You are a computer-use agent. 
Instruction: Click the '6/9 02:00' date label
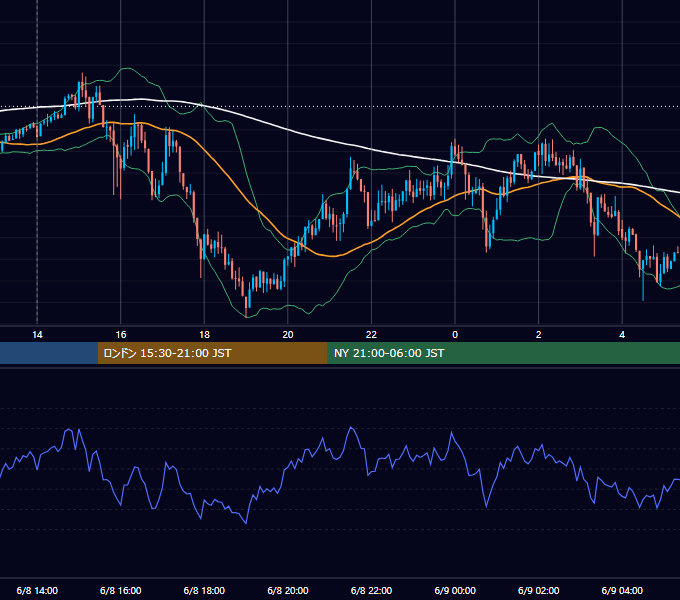pos(539,590)
